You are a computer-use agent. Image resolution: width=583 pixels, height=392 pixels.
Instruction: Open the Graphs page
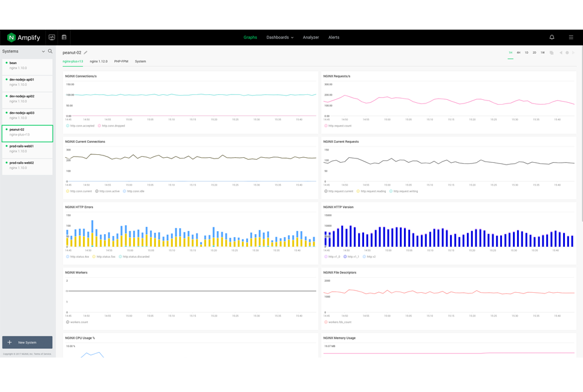250,37
